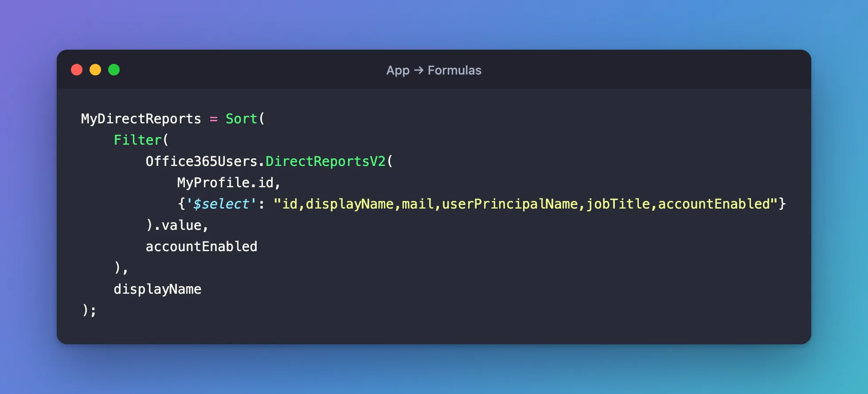Click the Sort function keyword
The width and height of the screenshot is (868, 394).
click(242, 118)
